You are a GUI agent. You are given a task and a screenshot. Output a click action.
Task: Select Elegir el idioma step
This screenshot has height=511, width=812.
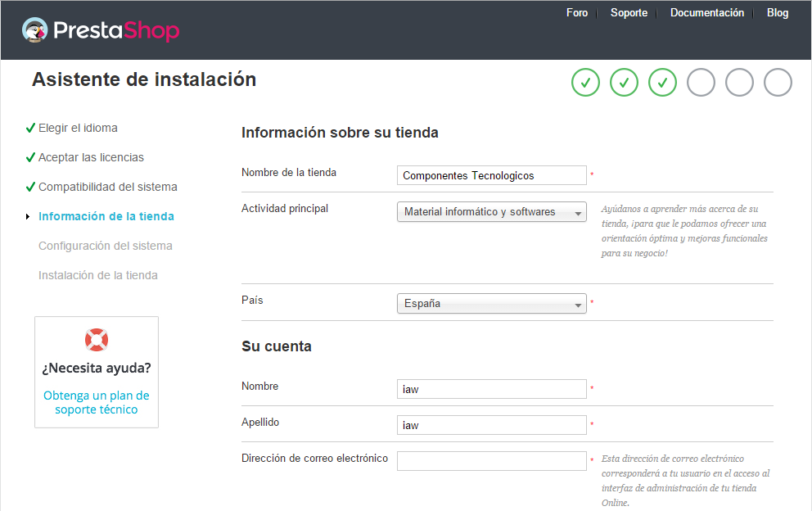coord(78,128)
